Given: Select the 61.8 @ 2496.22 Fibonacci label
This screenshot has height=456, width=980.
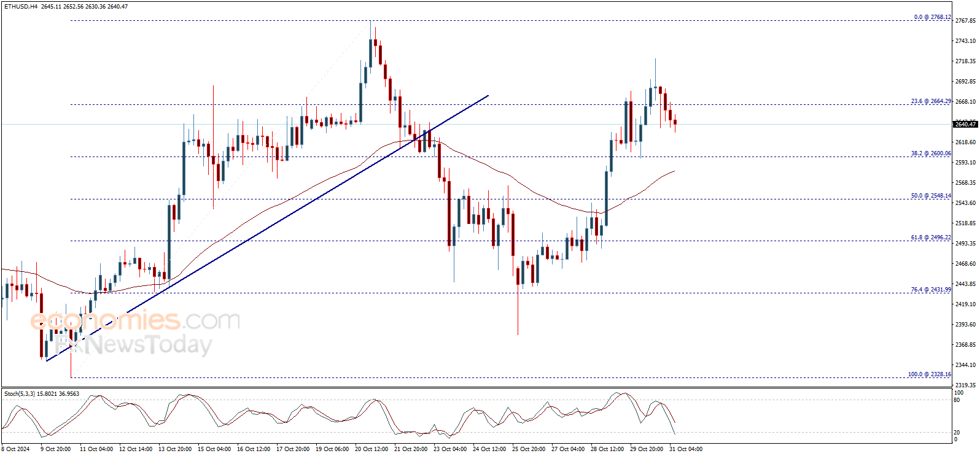Looking at the screenshot, I should 931,238.
